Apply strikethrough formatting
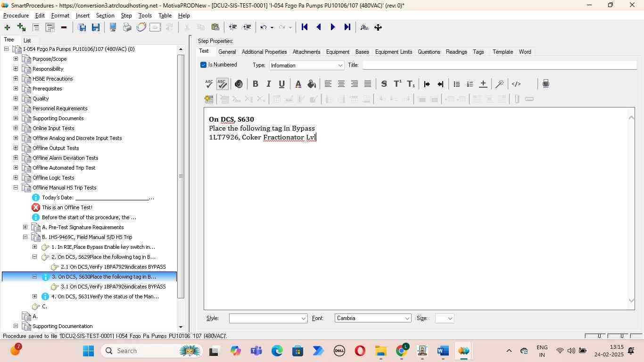644x362 pixels. [x=384, y=84]
